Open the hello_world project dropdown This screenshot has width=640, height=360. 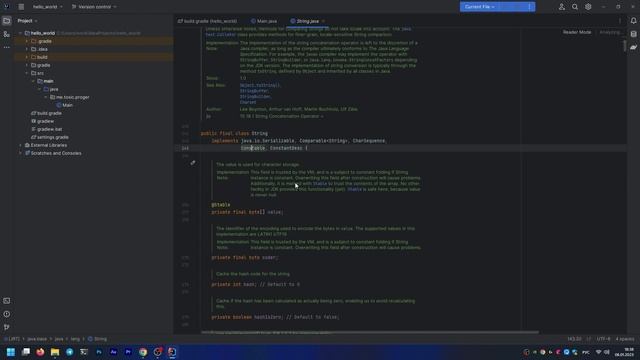pos(48,7)
